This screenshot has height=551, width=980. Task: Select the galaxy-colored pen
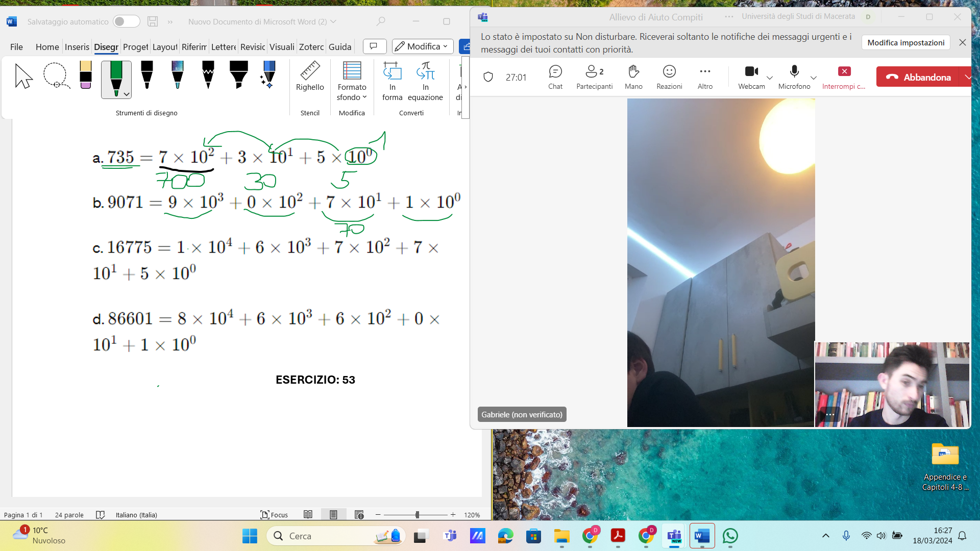(x=178, y=75)
